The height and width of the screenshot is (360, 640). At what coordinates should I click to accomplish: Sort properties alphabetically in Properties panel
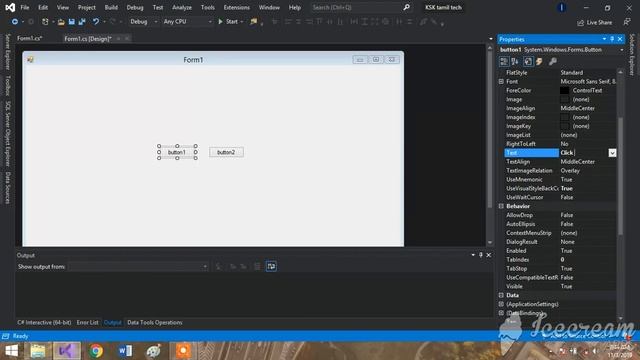tap(515, 61)
